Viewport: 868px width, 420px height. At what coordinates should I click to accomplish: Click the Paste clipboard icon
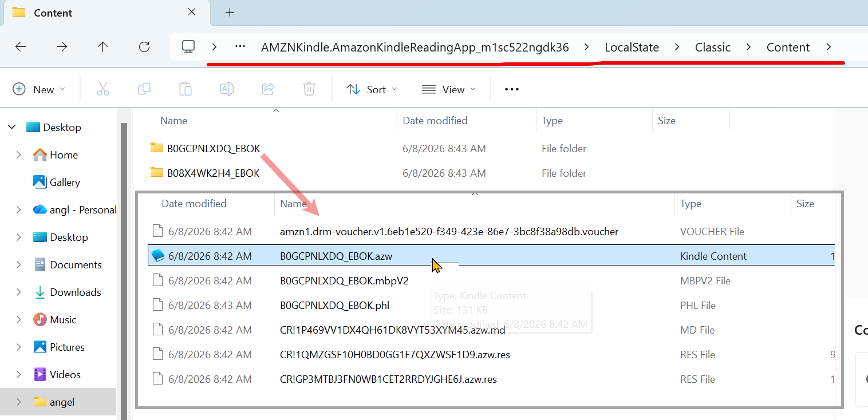[186, 89]
